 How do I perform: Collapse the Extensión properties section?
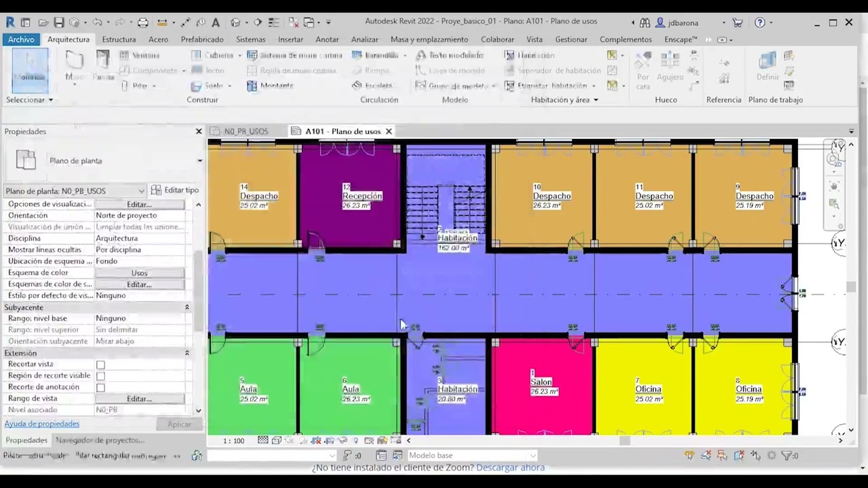point(186,353)
